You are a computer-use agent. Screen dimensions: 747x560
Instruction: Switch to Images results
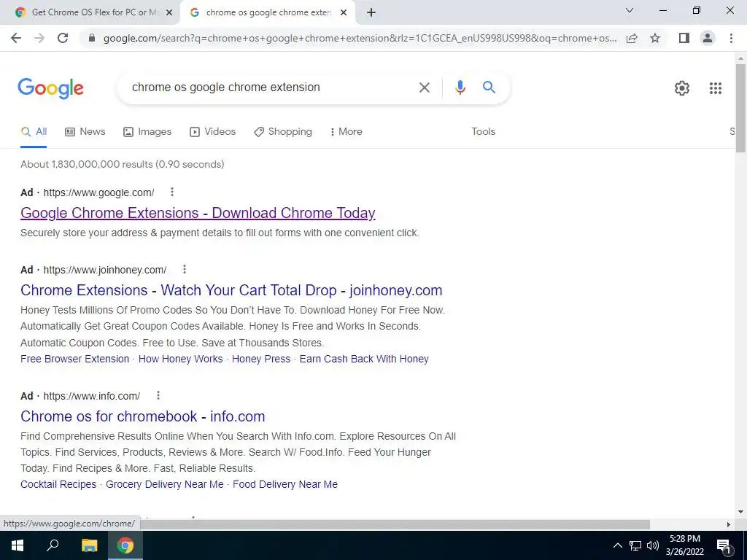pos(147,132)
